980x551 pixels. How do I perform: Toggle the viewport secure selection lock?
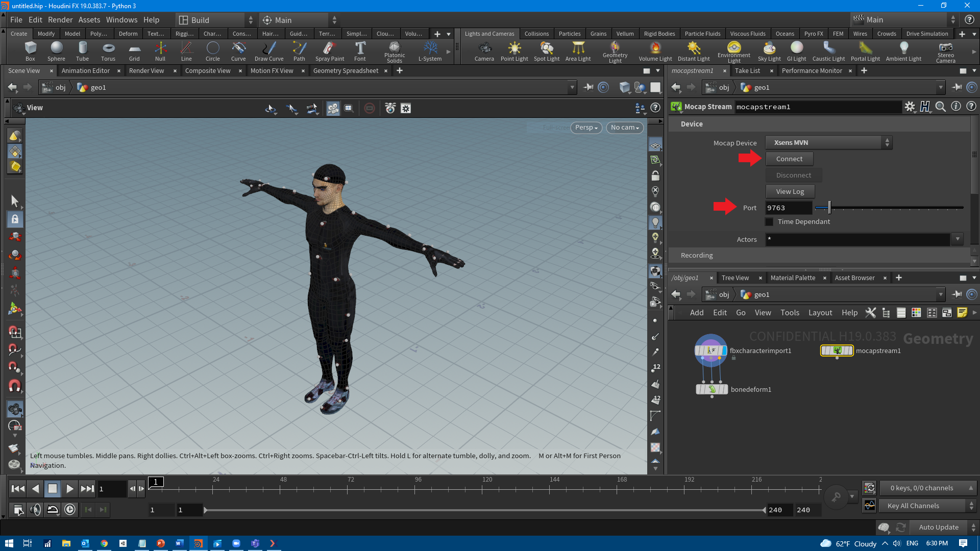(x=15, y=219)
